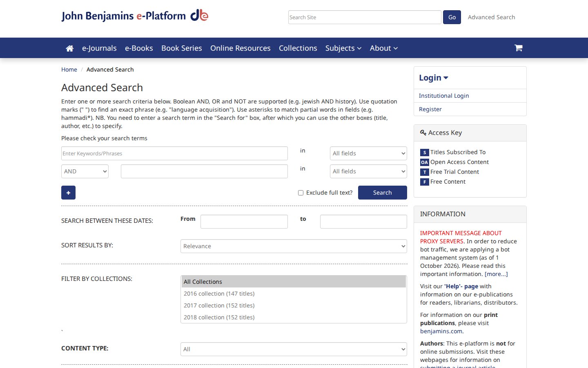Open the Sort Results By Relevance dropdown
The image size is (588, 368).
[294, 246]
